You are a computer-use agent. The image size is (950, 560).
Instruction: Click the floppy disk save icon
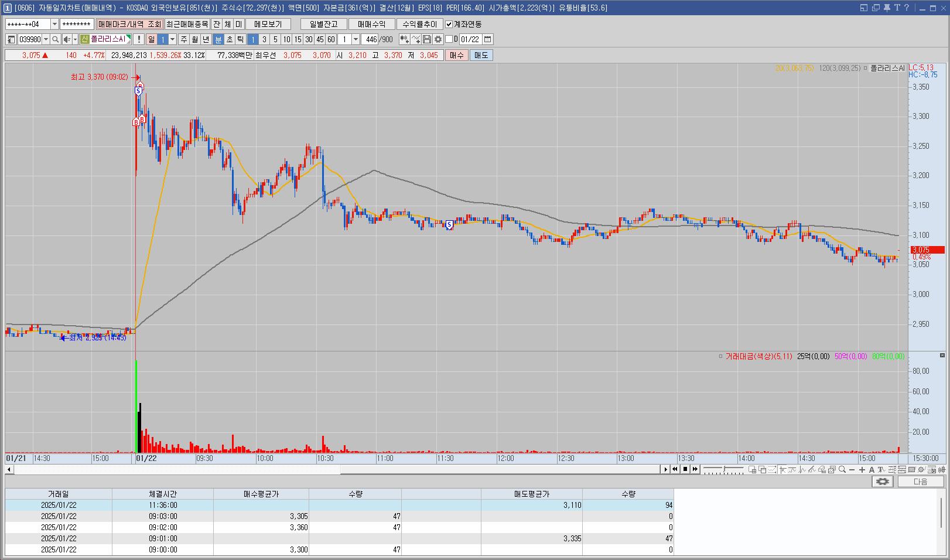point(427,39)
